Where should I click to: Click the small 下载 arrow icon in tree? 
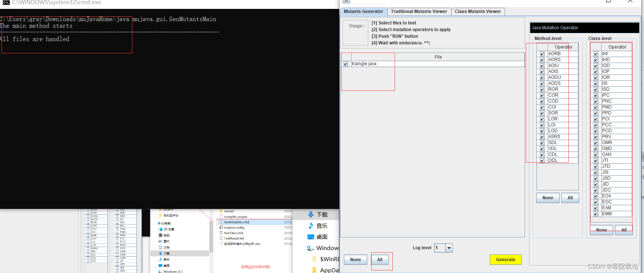coord(160,253)
